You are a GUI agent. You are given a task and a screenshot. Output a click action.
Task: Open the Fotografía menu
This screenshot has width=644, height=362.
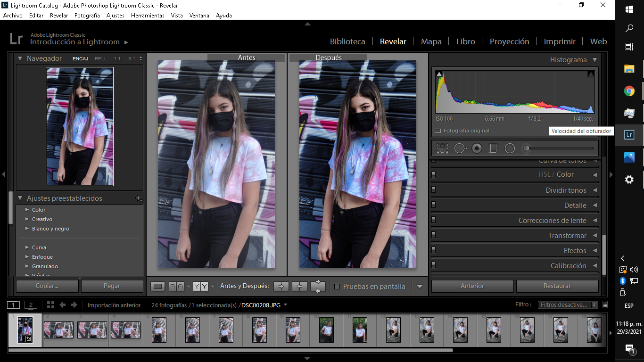pyautogui.click(x=87, y=15)
